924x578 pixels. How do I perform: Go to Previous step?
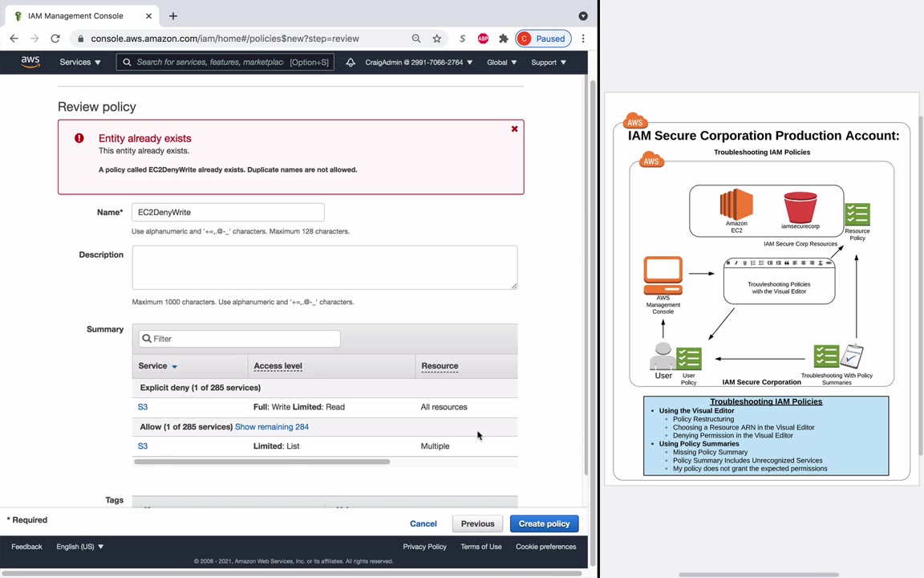477,523
